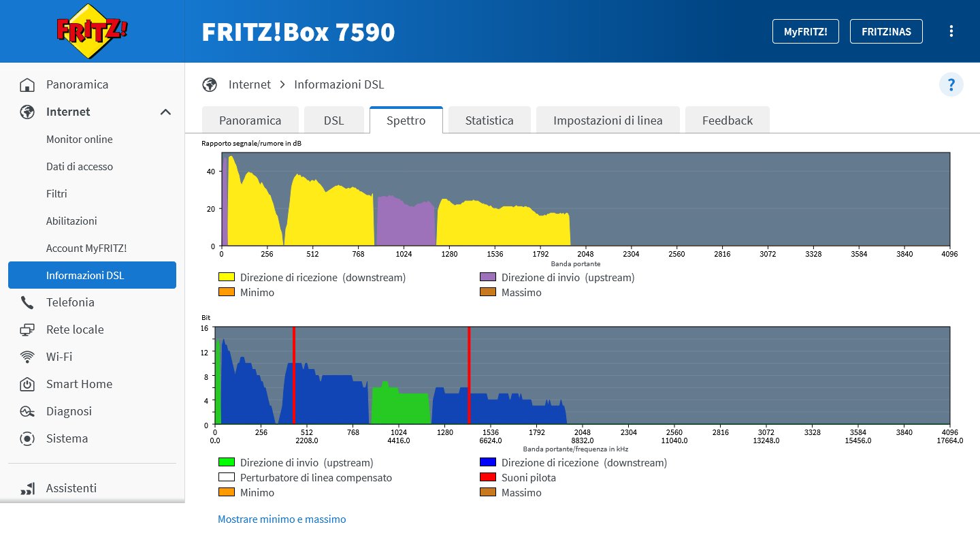Click the yellow downstream legend swatch
This screenshot has width=980, height=546.
(x=226, y=278)
